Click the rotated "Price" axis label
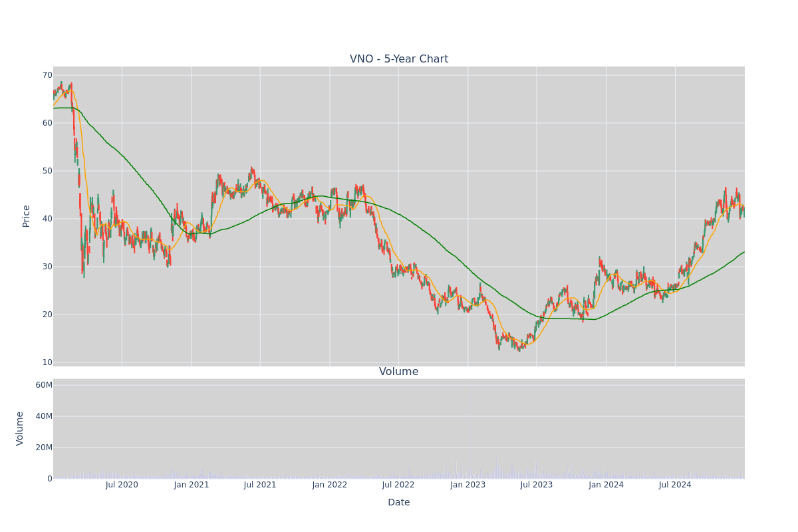The height and width of the screenshot is (532, 798). pyautogui.click(x=26, y=216)
